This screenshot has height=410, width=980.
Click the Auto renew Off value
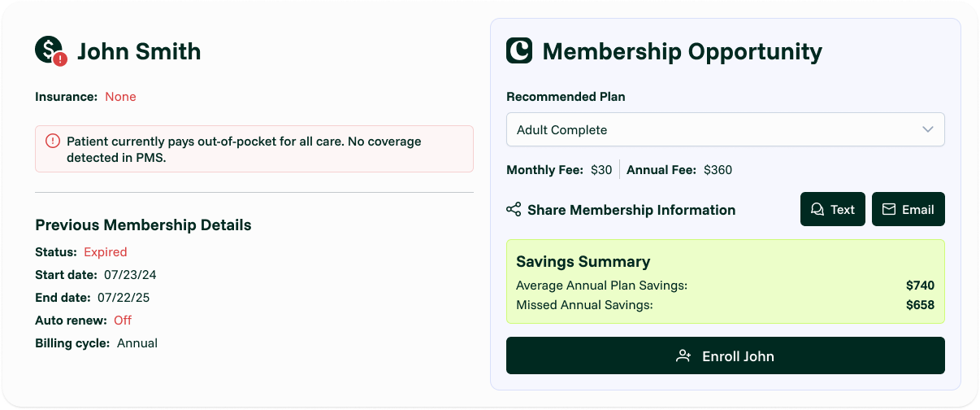point(123,321)
